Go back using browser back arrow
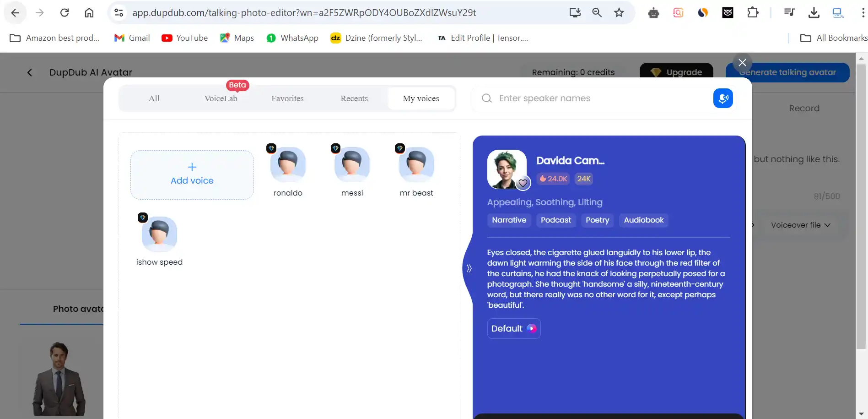868x419 pixels. (15, 13)
